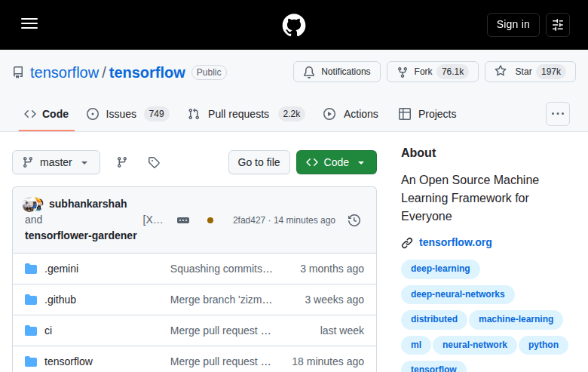Click the 18 minutes ago timestamp
The height and width of the screenshot is (372, 588).
tap(328, 361)
